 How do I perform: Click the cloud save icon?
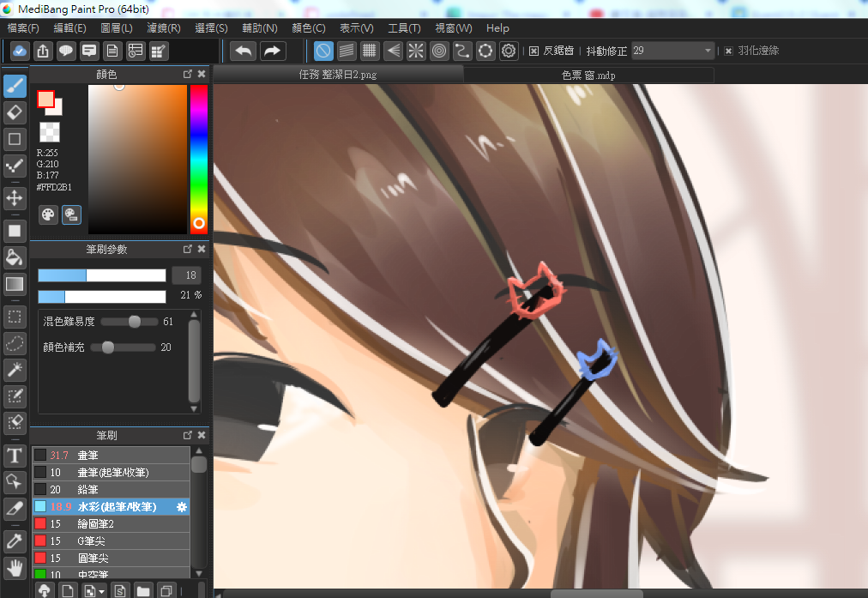[x=20, y=51]
